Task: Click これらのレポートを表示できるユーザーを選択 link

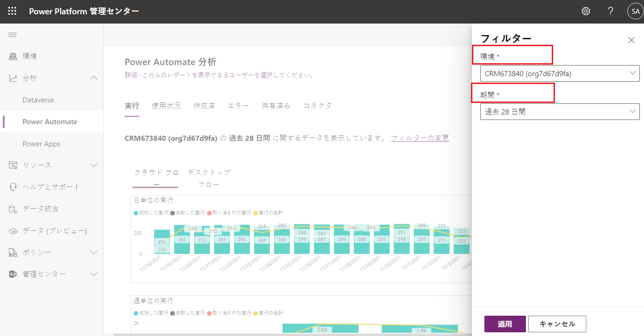Action: 227,75
